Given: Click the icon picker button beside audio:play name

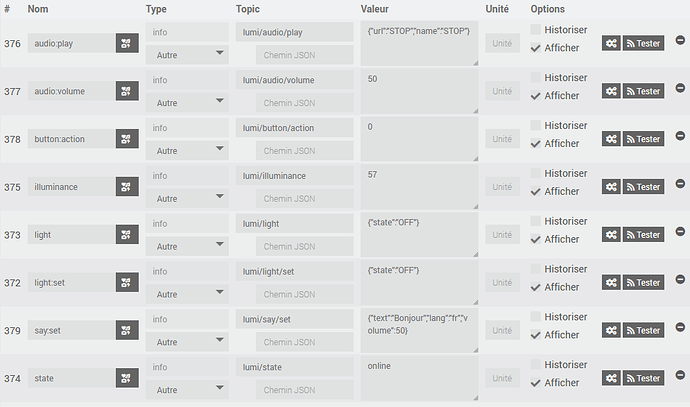Looking at the screenshot, I should click(x=127, y=43).
